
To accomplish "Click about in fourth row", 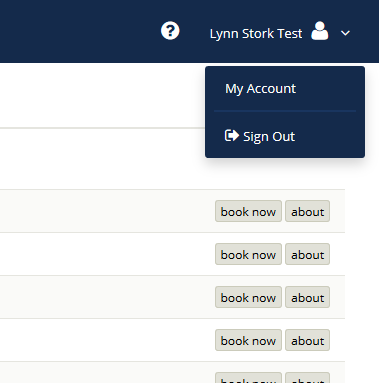I will (x=308, y=340).
